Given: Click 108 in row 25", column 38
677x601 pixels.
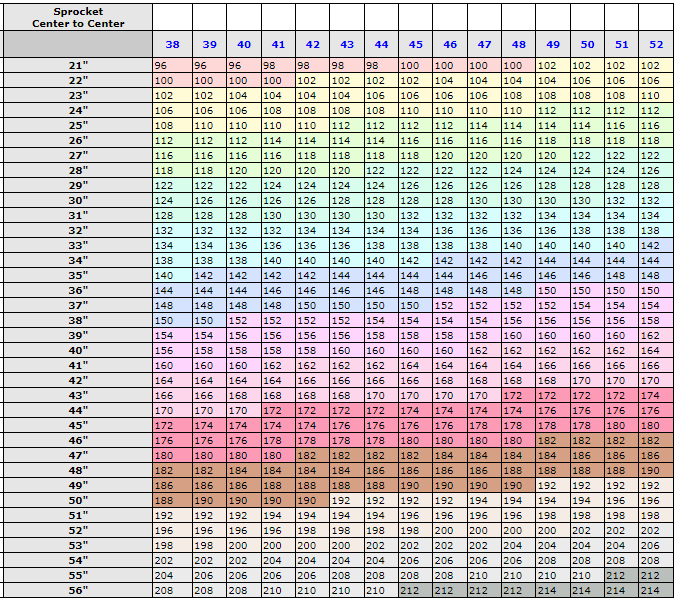Looking at the screenshot, I should pos(173,126).
